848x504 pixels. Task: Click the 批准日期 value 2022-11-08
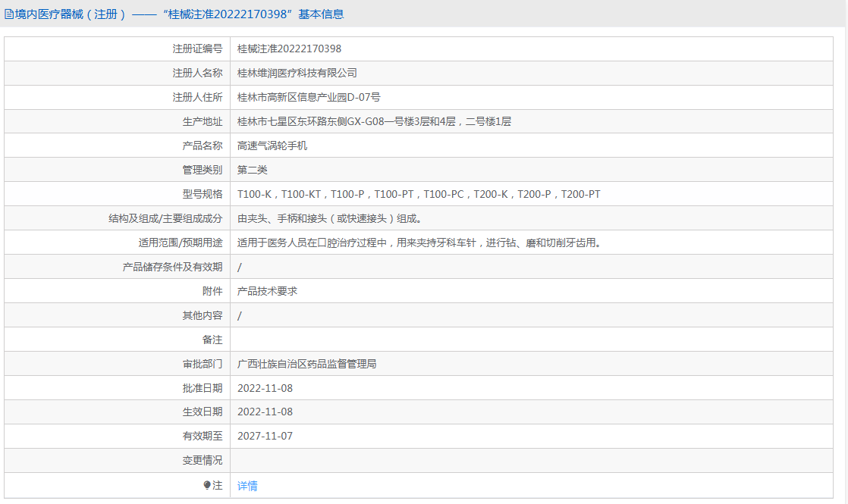[265, 388]
